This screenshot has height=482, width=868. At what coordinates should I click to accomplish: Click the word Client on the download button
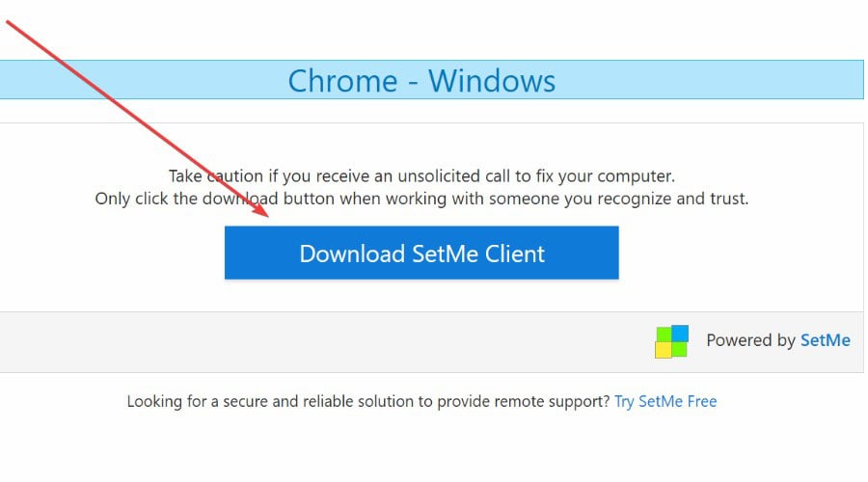point(515,254)
